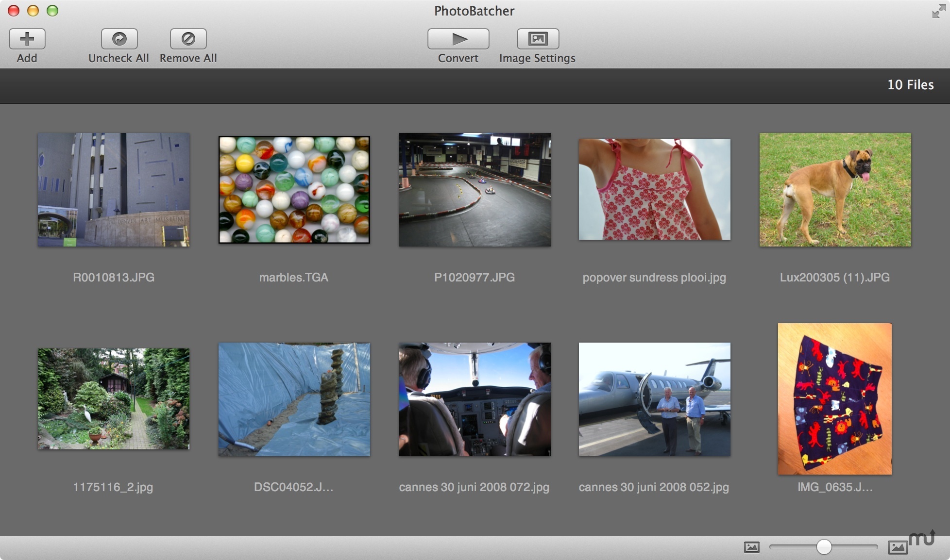Select cockpit photo cannes 072.jpg
The image size is (950, 560).
[475, 399]
